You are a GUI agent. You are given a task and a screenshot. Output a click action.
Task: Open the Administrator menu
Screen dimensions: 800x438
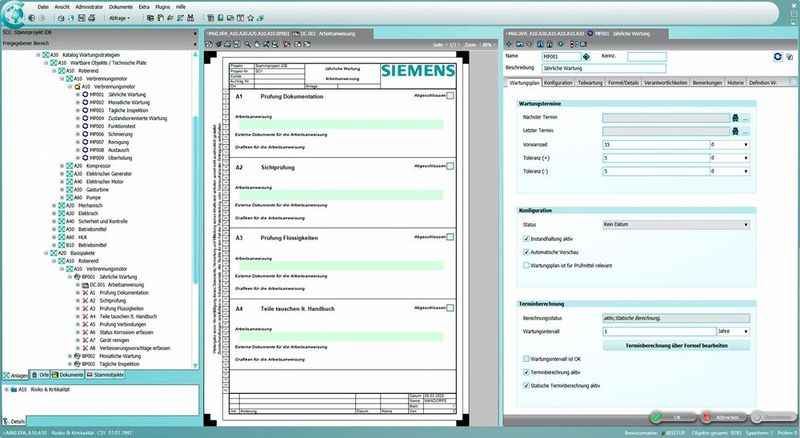point(89,7)
